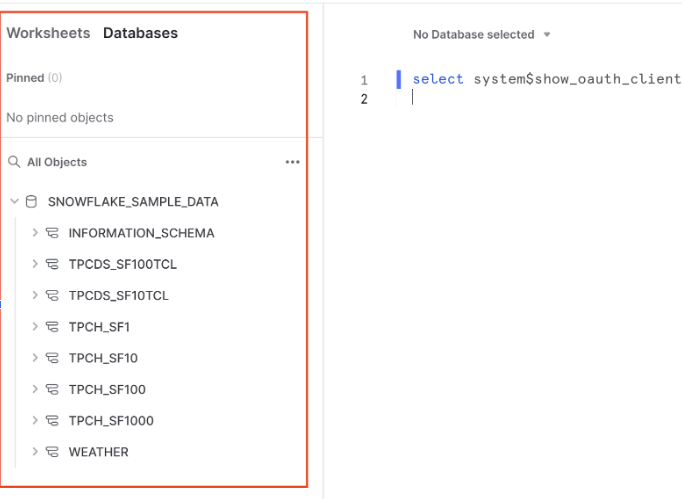Collapse the SNOWFLAKE_SAMPLE_DATA database chevron
Screen dimensions: 682x499
click(x=14, y=201)
